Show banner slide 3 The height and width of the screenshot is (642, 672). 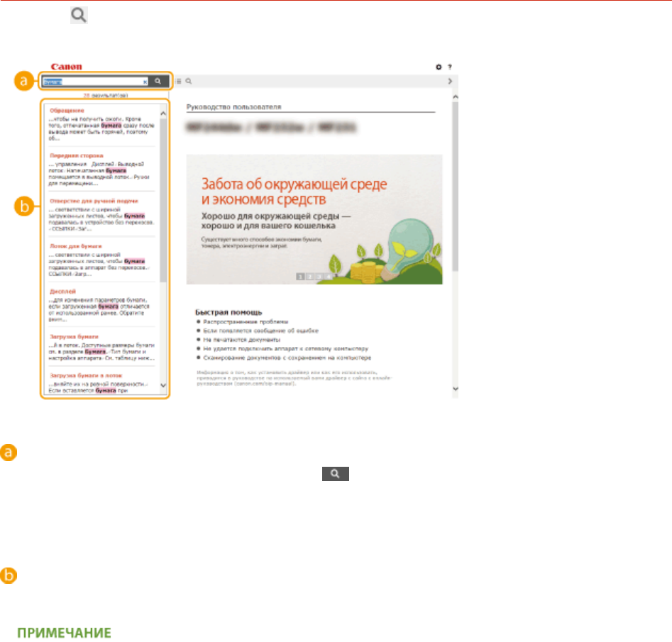point(319,277)
